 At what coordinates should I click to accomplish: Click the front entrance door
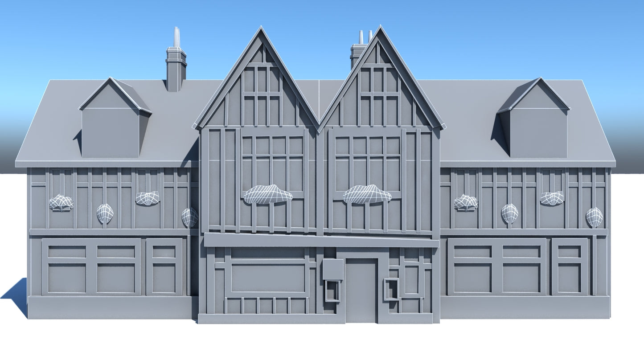click(x=361, y=291)
